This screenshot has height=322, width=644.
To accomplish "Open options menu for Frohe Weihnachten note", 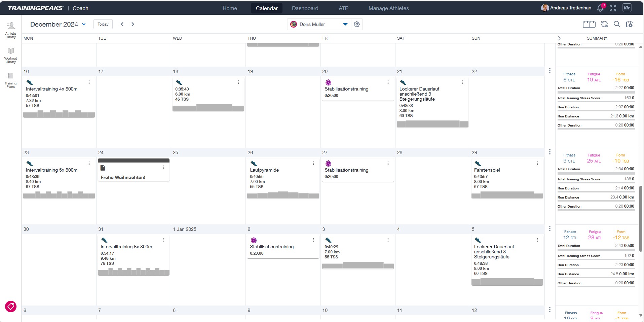I will (x=164, y=168).
